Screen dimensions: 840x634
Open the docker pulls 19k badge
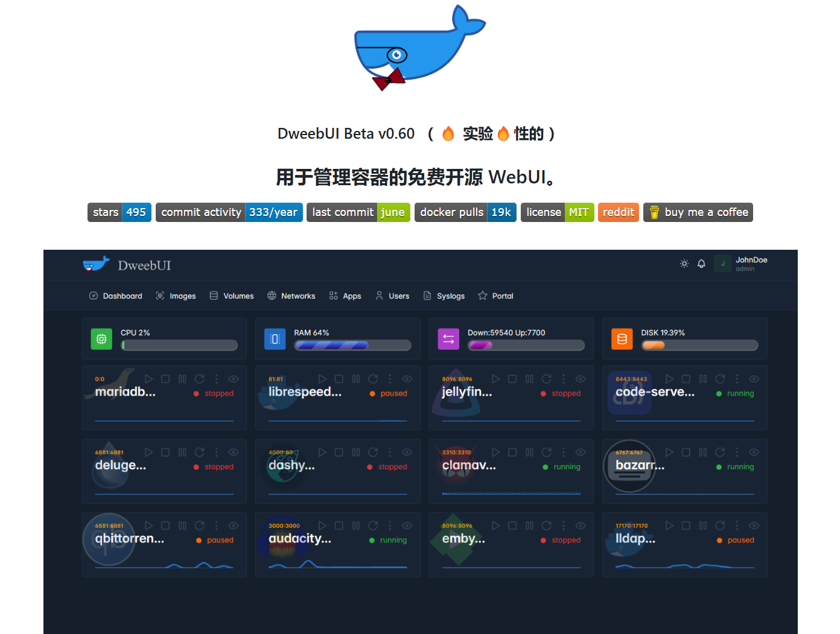(x=465, y=212)
